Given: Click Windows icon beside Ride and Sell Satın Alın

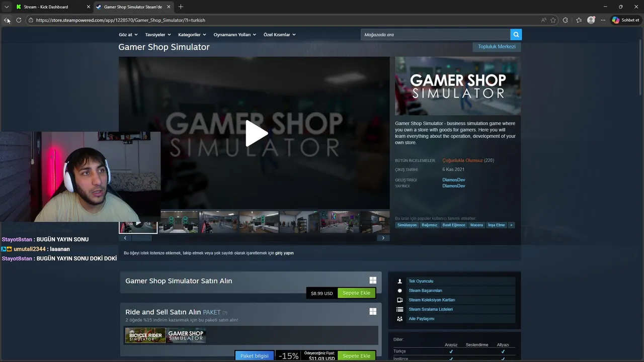Looking at the screenshot, I should [373, 312].
